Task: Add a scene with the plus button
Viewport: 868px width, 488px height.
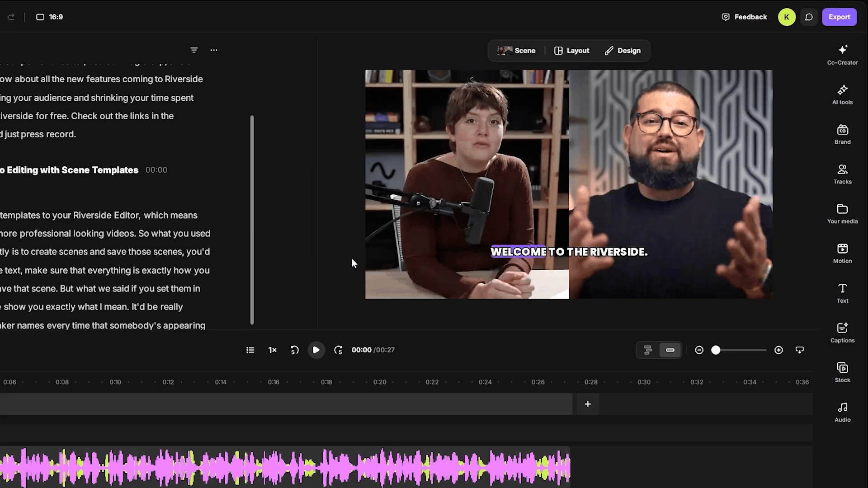Action: click(x=588, y=404)
